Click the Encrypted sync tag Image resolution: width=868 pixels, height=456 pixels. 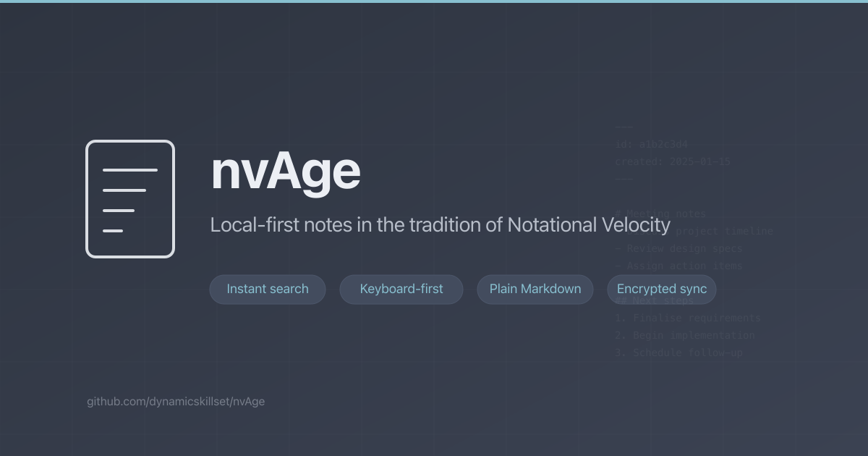pos(662,290)
